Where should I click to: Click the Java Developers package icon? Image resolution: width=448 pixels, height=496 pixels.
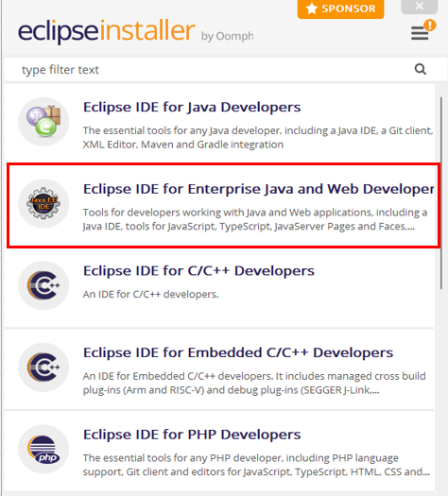[43, 122]
